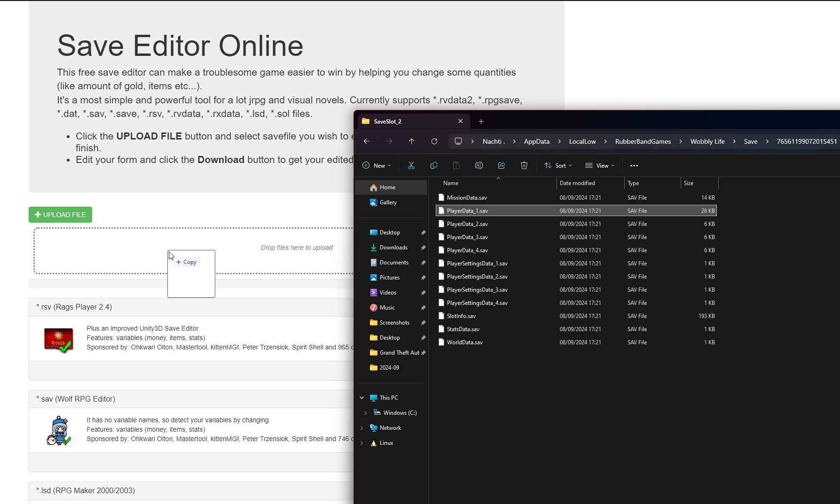Click the Rename icon in Explorer toolbar
840x504 pixels.
[x=479, y=166]
